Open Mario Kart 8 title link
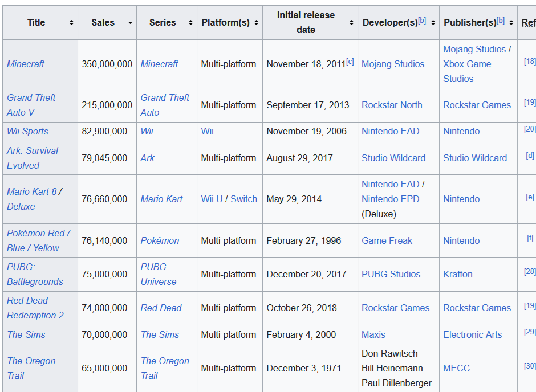 point(32,191)
